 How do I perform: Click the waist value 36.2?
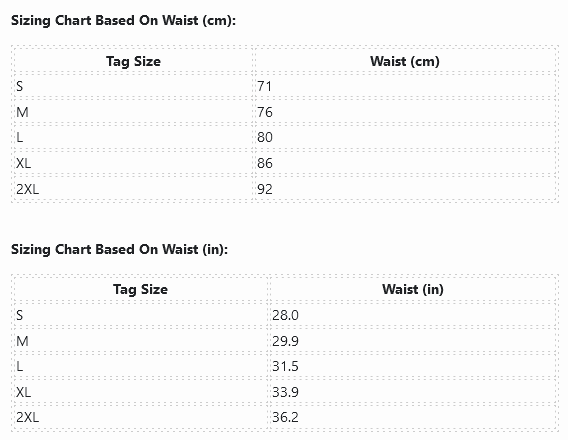tap(285, 418)
